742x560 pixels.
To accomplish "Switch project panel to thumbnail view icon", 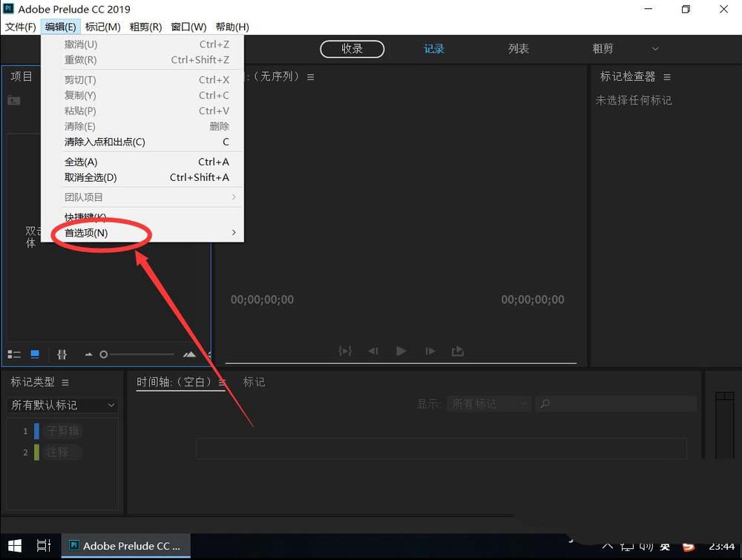I will (34, 355).
